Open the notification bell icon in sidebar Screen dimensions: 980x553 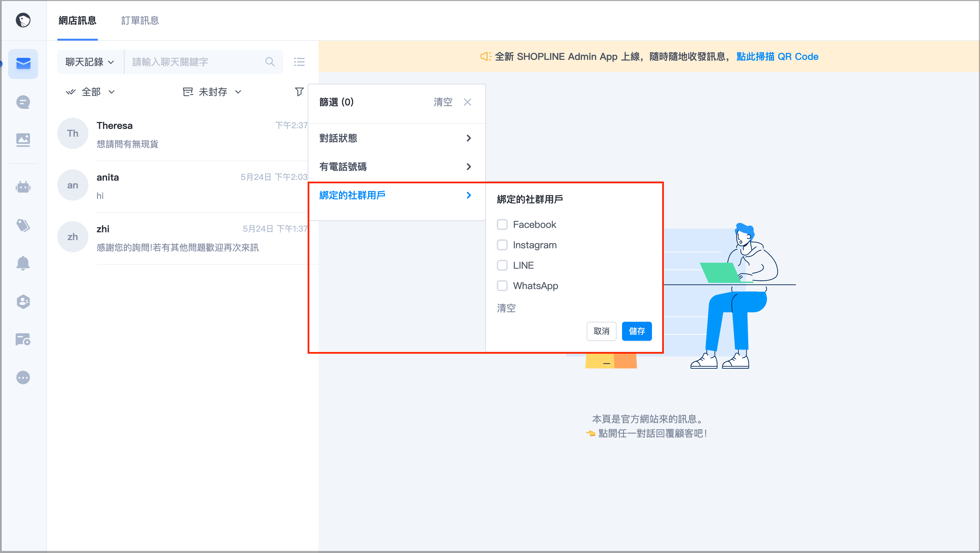coord(23,263)
